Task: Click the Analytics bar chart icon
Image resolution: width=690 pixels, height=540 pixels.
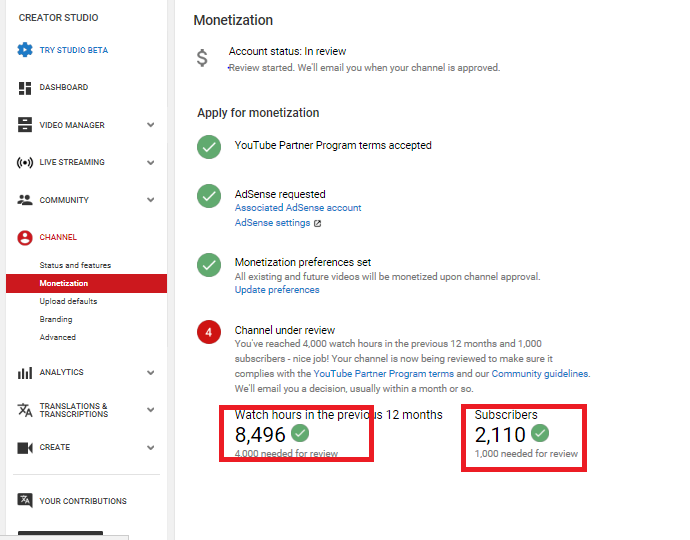Action: (x=25, y=373)
